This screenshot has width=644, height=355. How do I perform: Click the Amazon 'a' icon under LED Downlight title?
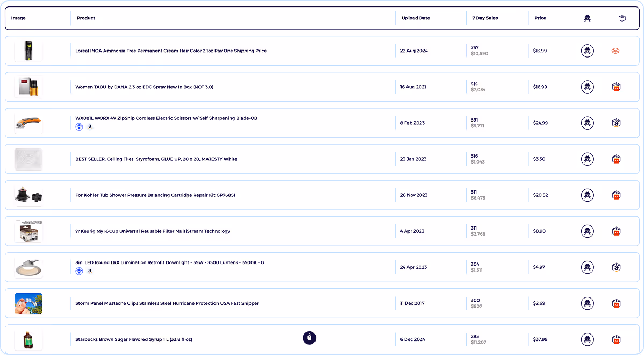tap(90, 271)
